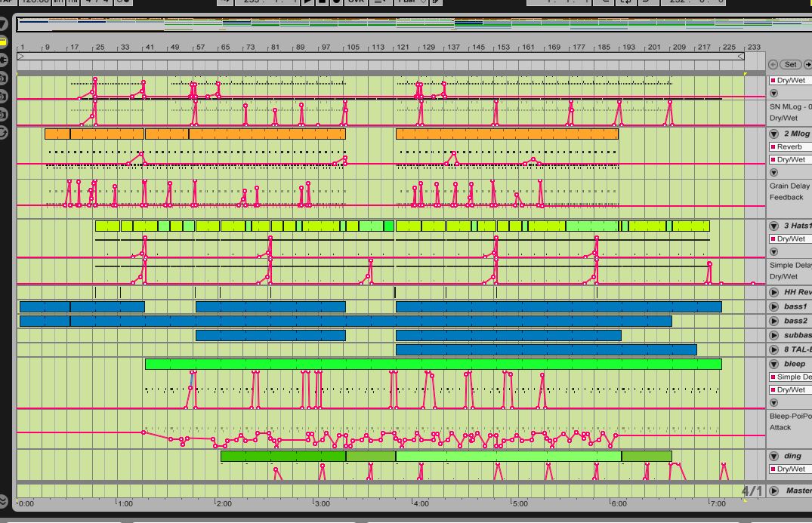Open bleep's Simple Delay device chooser
Viewport: 812px width, 523px height.
coord(790,377)
